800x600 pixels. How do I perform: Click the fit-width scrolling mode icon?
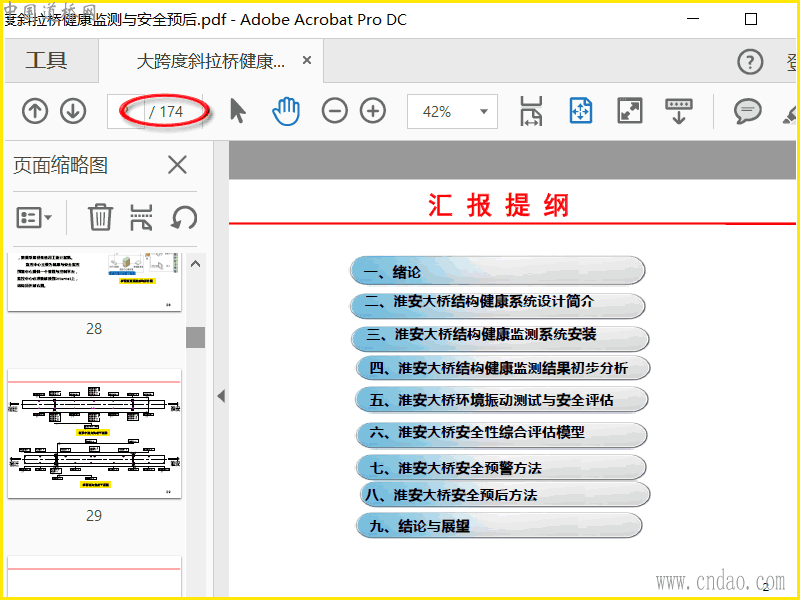(531, 111)
